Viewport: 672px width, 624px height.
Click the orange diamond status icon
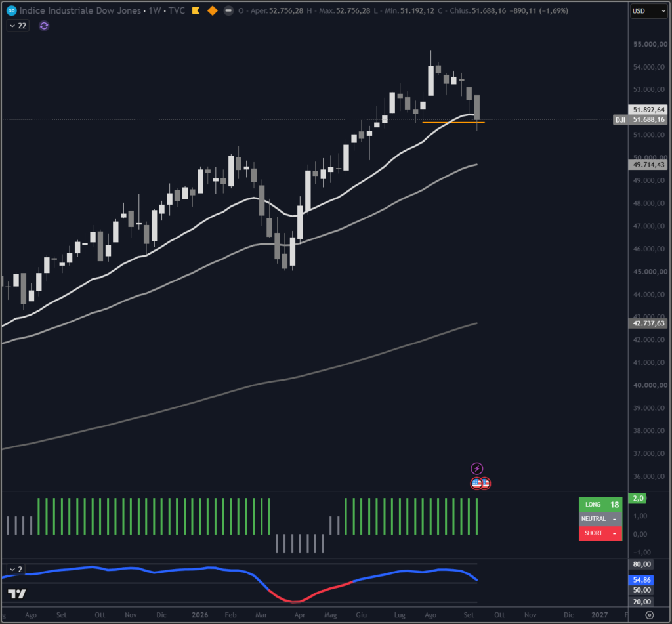(212, 10)
